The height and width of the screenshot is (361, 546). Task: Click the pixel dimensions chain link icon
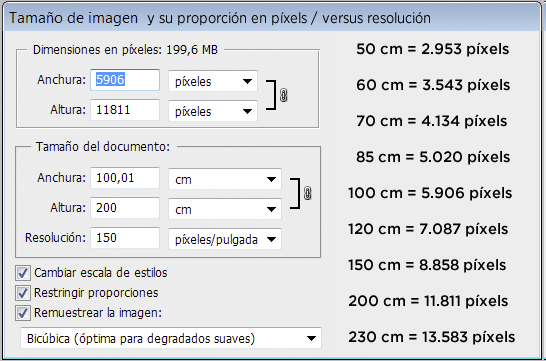coord(283,95)
